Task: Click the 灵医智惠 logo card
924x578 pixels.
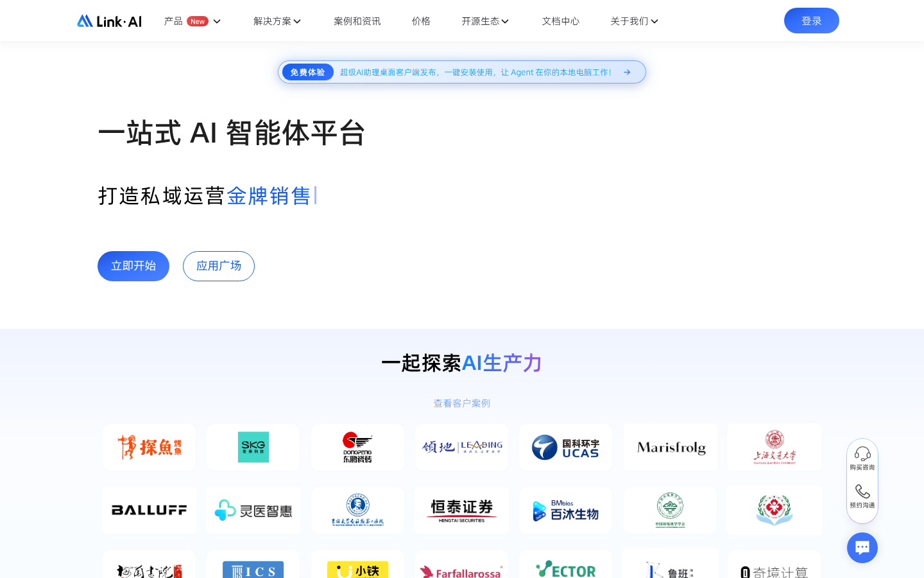Action: tap(253, 510)
